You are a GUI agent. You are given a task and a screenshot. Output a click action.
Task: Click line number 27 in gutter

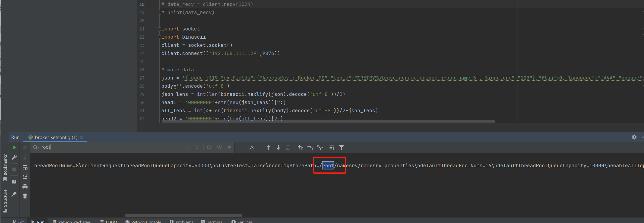142,78
